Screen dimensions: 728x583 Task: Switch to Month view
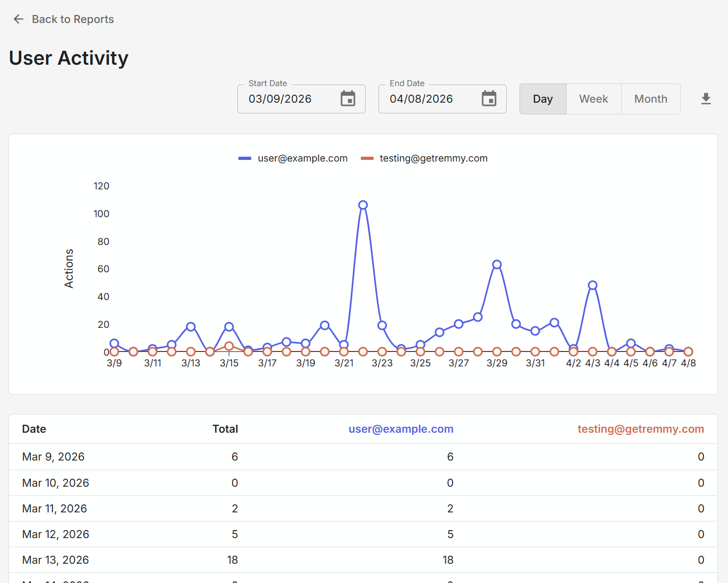point(650,98)
